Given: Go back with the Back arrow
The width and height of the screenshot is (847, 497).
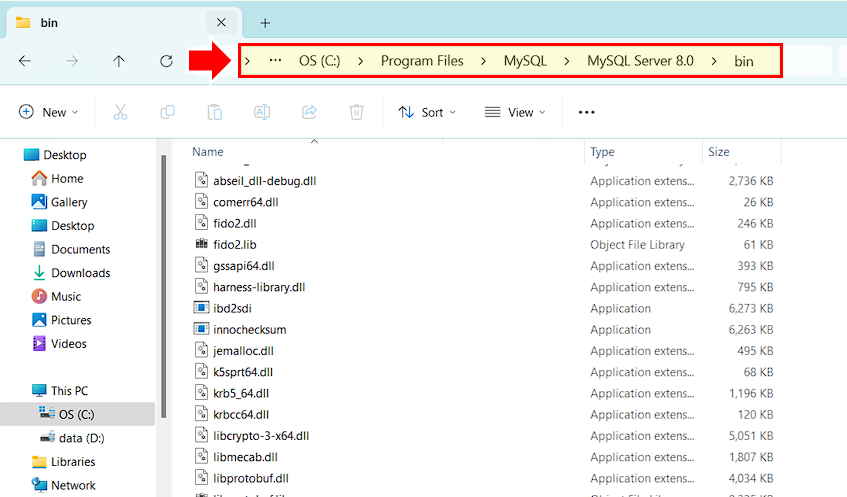Looking at the screenshot, I should point(25,61).
